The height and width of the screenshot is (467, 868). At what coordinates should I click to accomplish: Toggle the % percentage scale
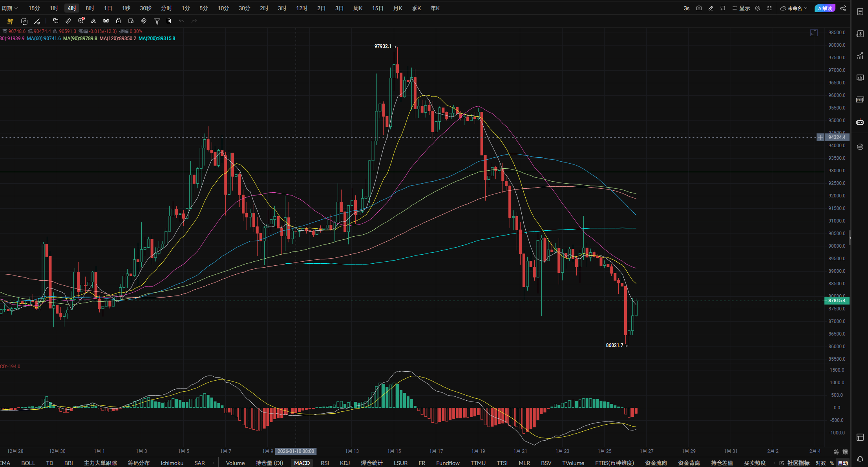point(832,463)
